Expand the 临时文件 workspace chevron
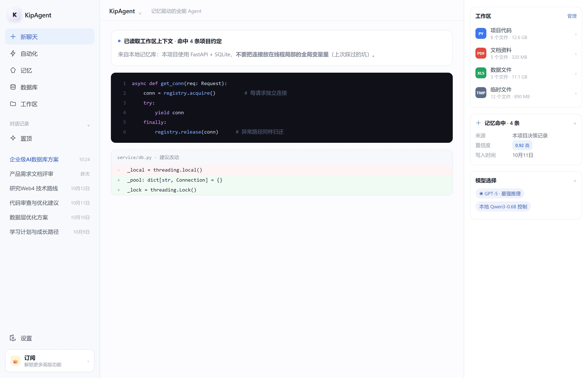Viewport: 588px width, 378px height. tap(575, 93)
